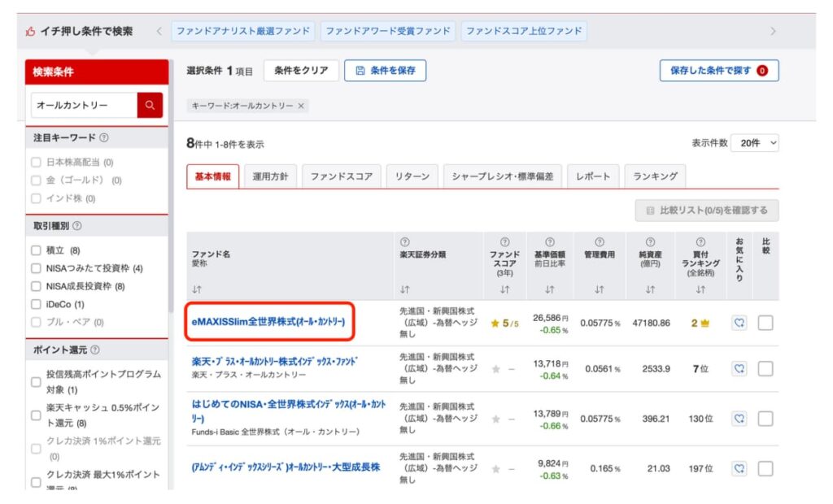This screenshot has width=833, height=504.
Task: Click 保存した条件で探す button
Action: tap(719, 70)
